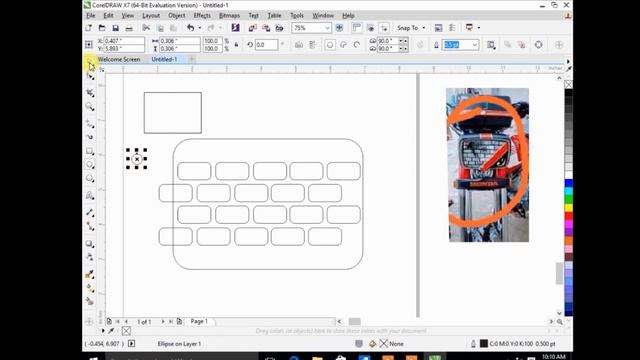Select the Color Eyedropper tool
640x360 pixels.
tap(90, 274)
